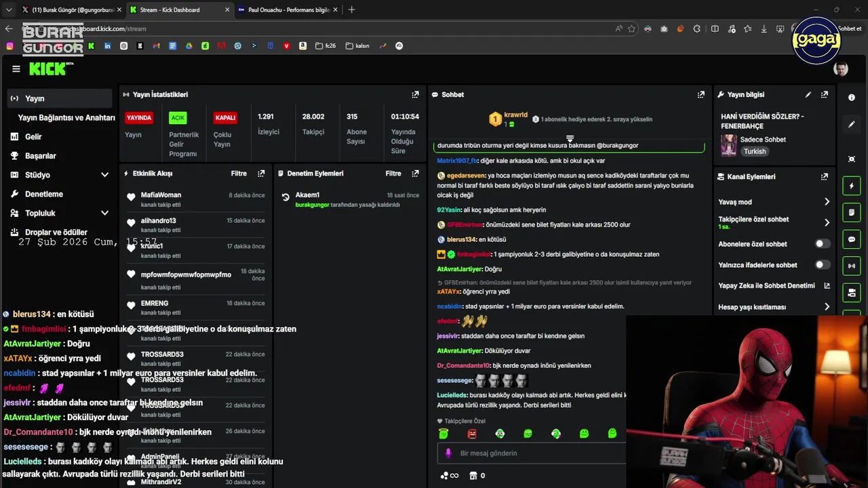Click the KAPALI multistream badge

click(x=225, y=117)
